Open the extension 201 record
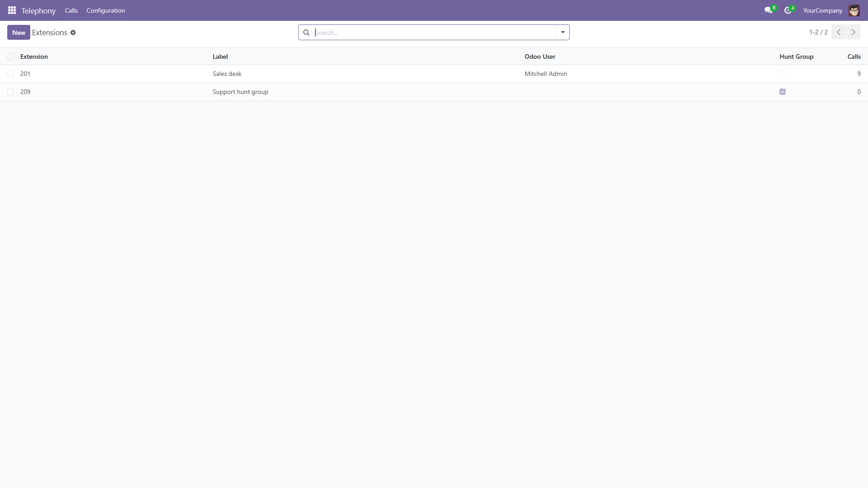This screenshot has height=488, width=868. tap(25, 74)
